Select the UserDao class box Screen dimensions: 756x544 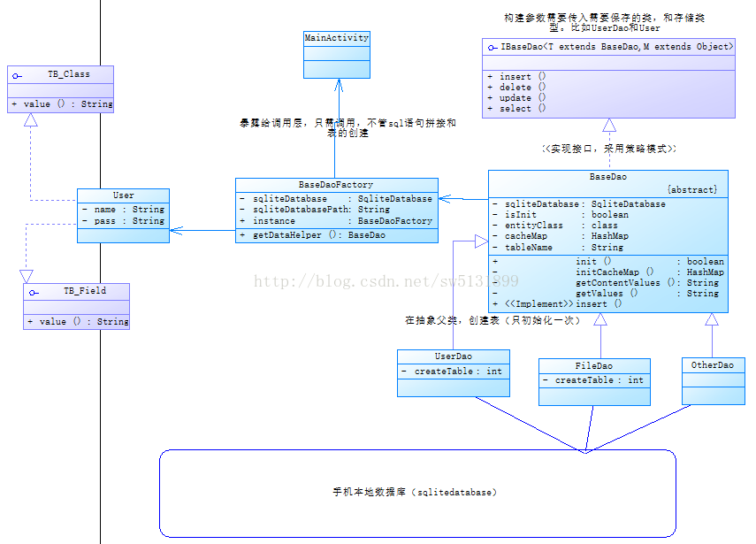tap(454, 373)
